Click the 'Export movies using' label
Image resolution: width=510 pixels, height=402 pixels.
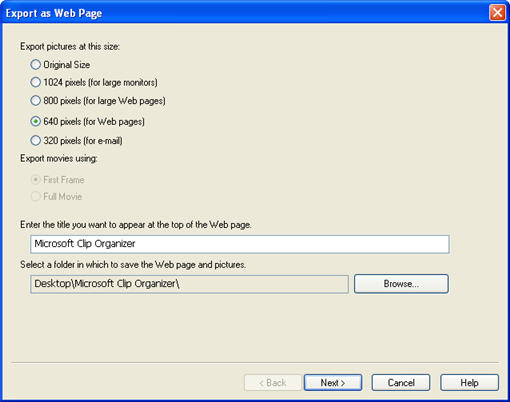pyautogui.click(x=59, y=158)
